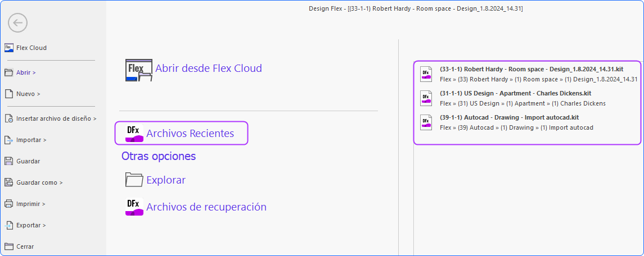Click the DFx file icon for Import autocad kit
This screenshot has width=644, height=256.
pos(426,122)
